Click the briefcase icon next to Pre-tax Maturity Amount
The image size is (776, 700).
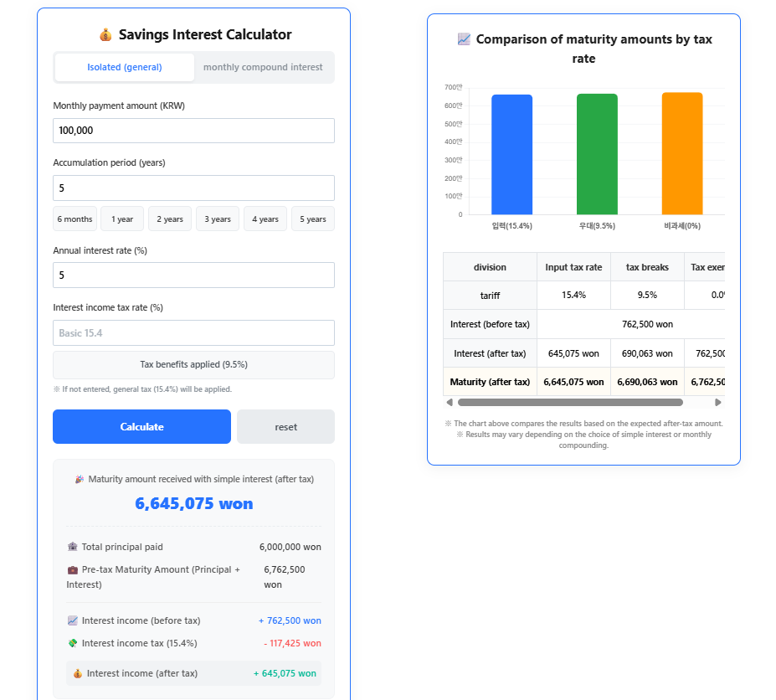[73, 569]
